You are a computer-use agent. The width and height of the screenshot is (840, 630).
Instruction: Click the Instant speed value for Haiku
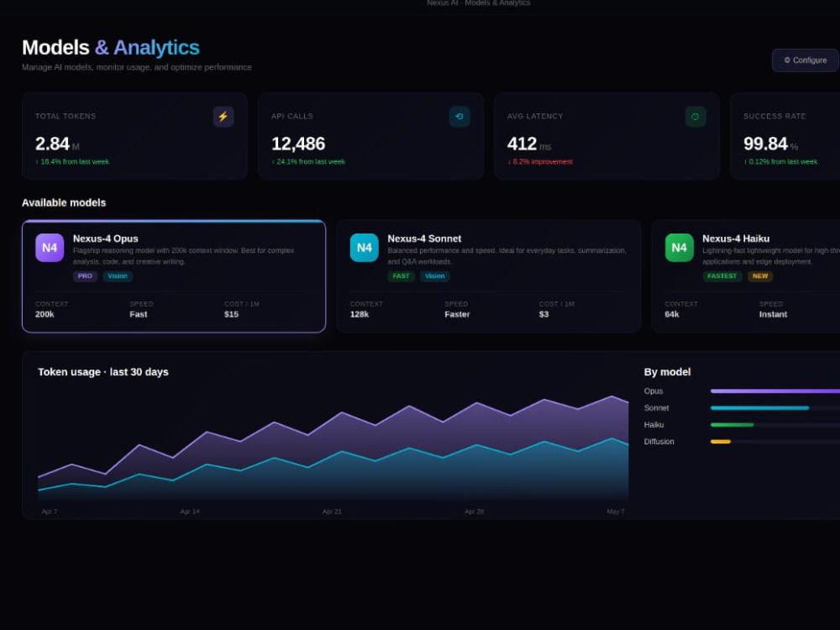773,314
